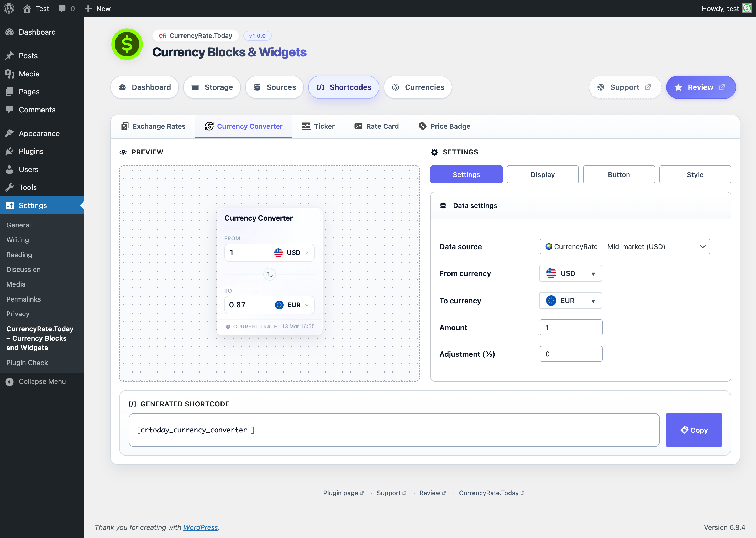Click the Amount input field
The height and width of the screenshot is (538, 756).
point(571,327)
